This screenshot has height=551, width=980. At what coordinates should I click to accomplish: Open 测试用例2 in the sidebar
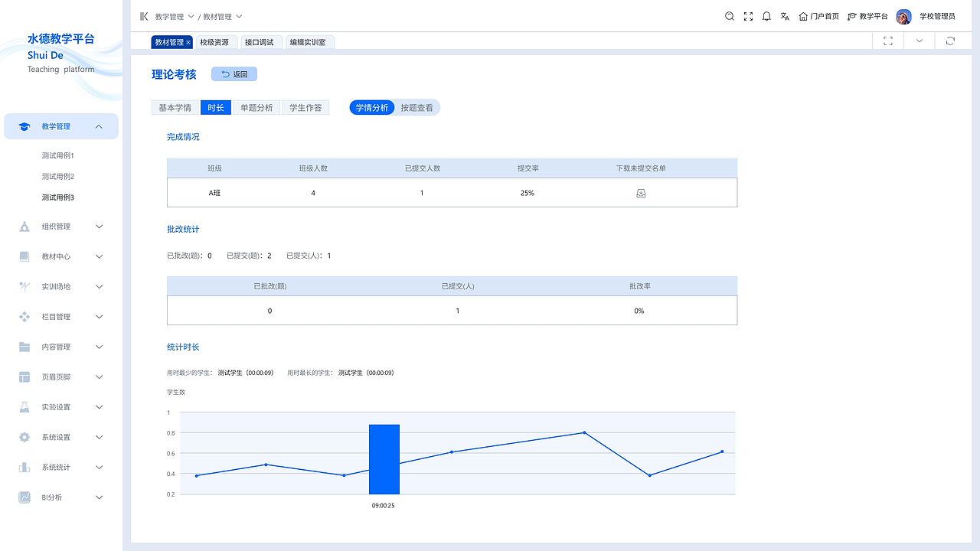pos(58,177)
